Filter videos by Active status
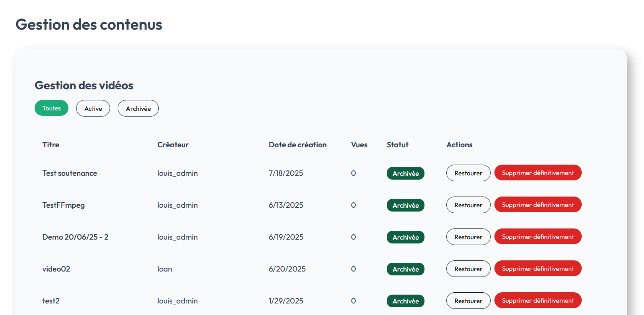Viewport: 644px width, 315px height. point(93,108)
